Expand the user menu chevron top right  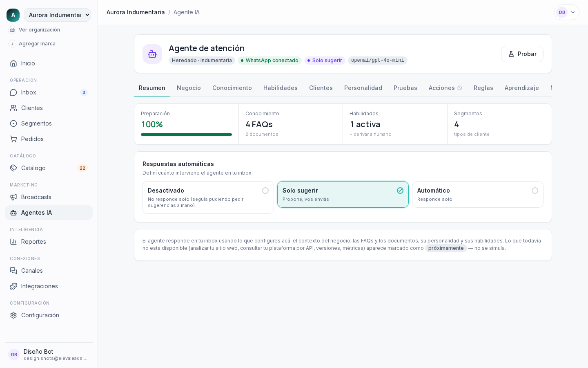click(x=573, y=12)
